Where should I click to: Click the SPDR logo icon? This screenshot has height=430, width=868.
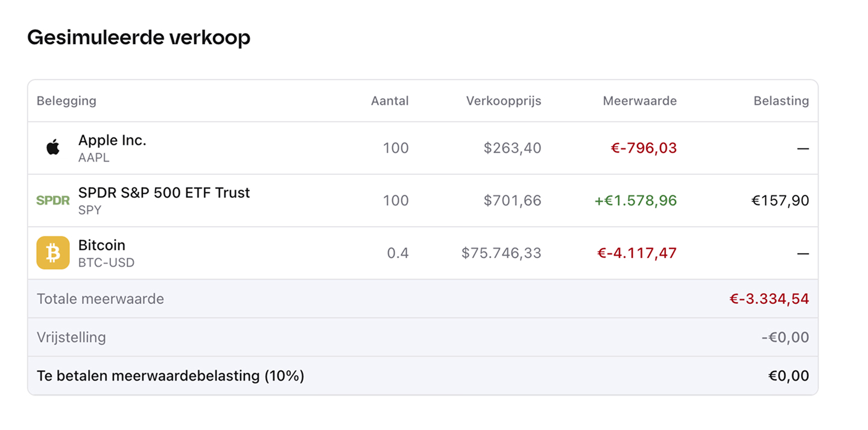click(53, 201)
